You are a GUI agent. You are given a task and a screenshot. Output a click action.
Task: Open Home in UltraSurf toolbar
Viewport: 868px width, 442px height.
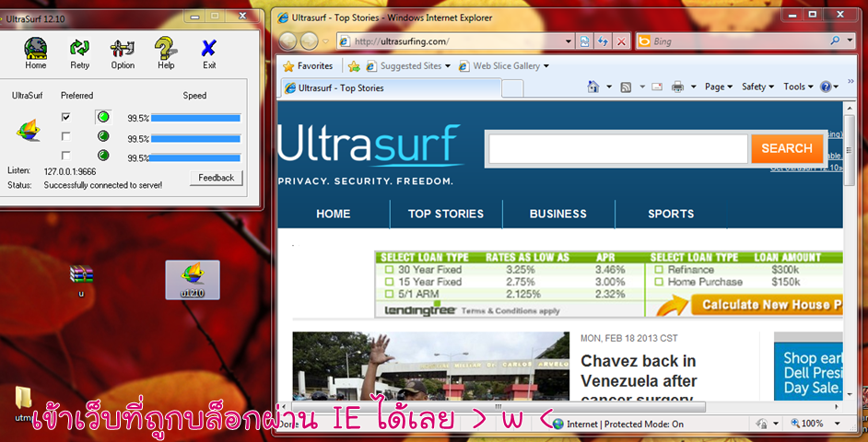click(35, 53)
